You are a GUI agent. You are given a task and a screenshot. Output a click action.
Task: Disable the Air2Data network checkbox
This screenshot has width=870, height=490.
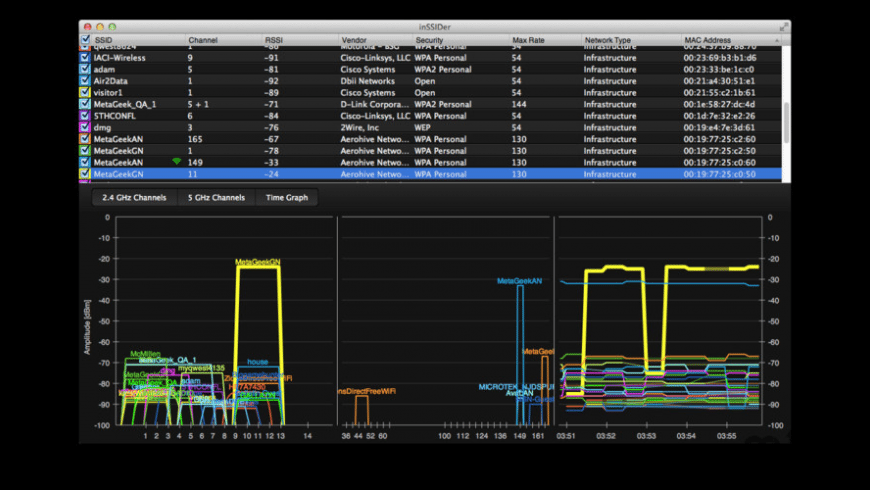tap(85, 81)
